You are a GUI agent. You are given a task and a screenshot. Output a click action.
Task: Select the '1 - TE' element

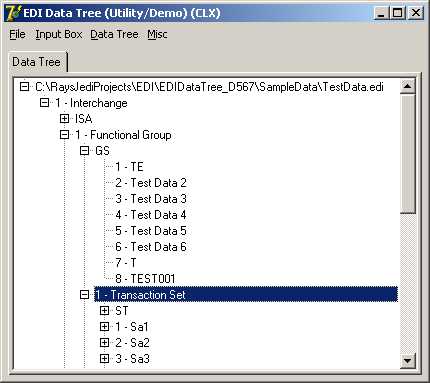coord(129,167)
